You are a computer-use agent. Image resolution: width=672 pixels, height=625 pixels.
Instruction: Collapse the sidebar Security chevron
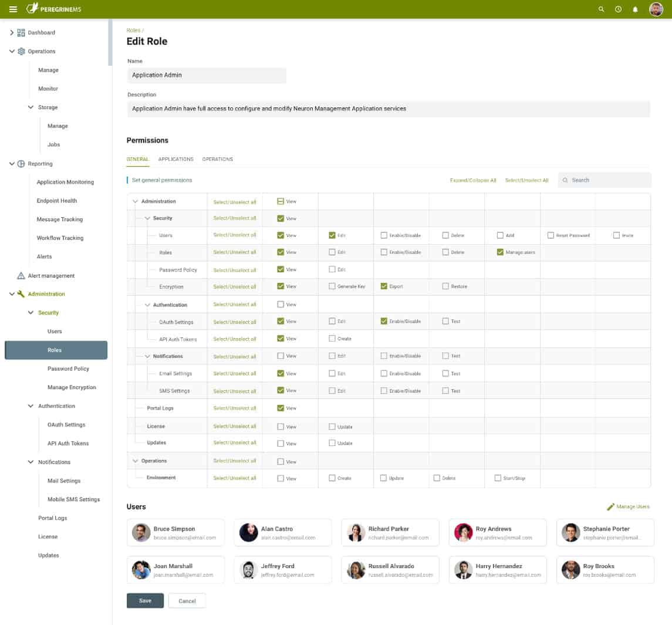pos(31,312)
